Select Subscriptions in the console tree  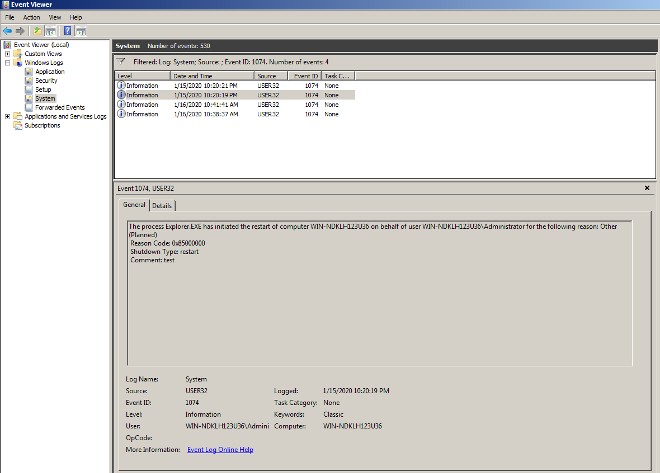(41, 125)
